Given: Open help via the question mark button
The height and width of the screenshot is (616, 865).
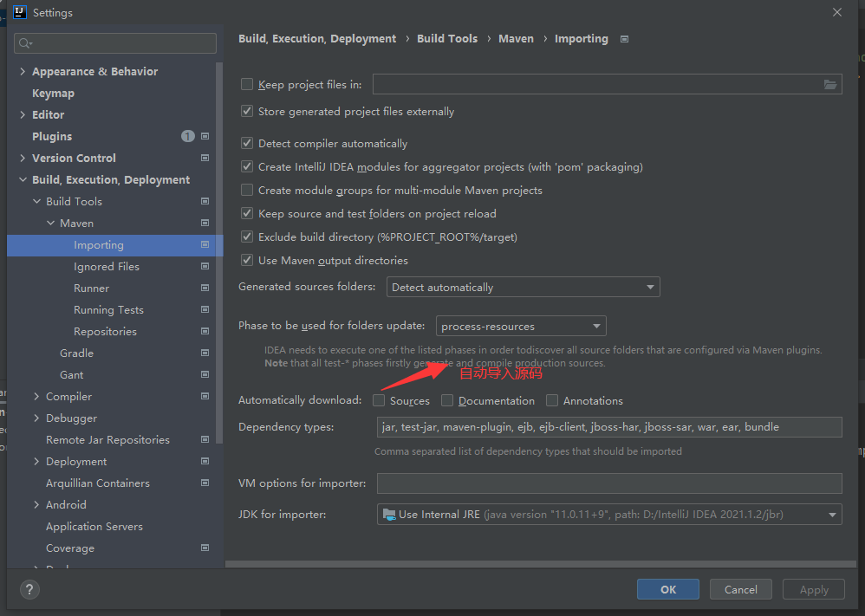Looking at the screenshot, I should (29, 589).
